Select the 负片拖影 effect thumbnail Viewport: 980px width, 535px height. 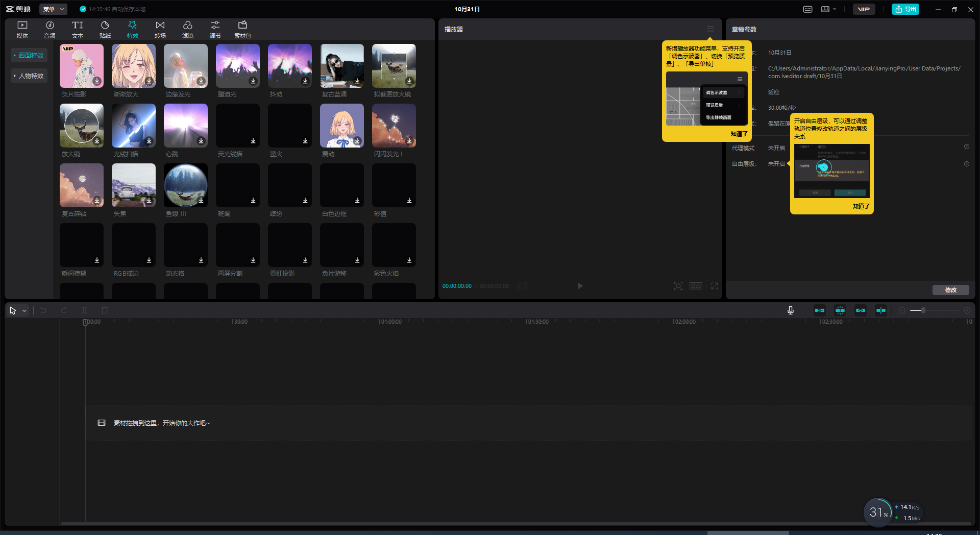82,66
